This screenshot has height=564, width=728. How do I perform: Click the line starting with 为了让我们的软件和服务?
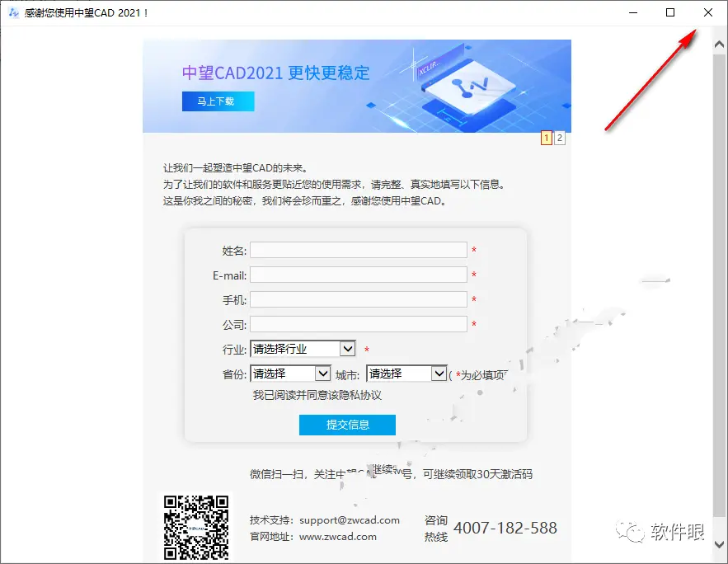coord(334,185)
